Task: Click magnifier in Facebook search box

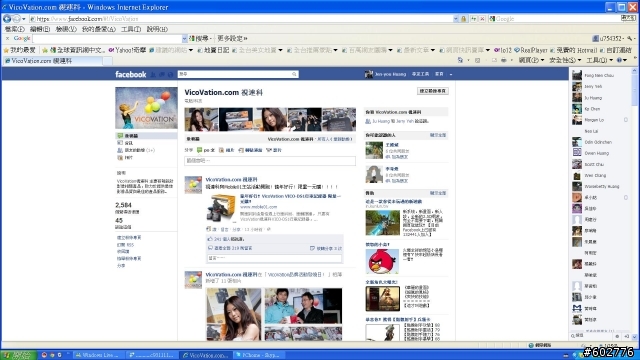Action: 294,74
